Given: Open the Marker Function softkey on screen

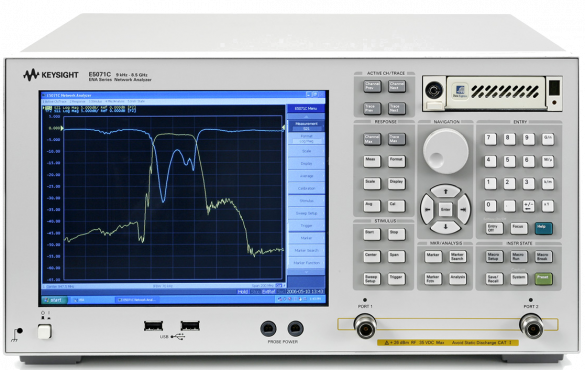Looking at the screenshot, I should [306, 263].
